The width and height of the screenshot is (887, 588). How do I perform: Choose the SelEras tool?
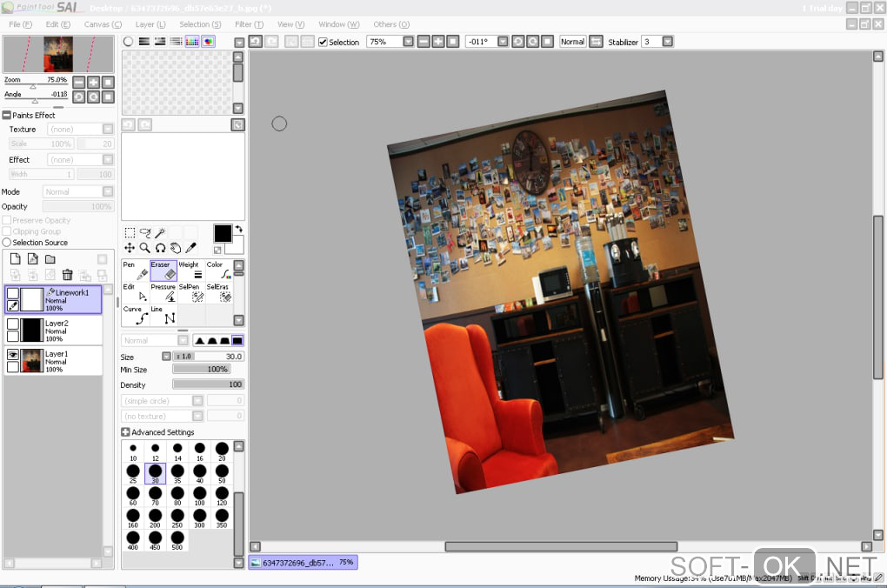[x=219, y=292]
